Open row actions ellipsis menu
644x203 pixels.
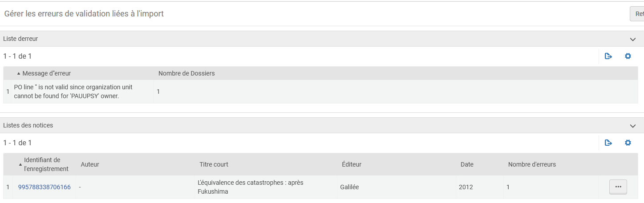tap(618, 187)
